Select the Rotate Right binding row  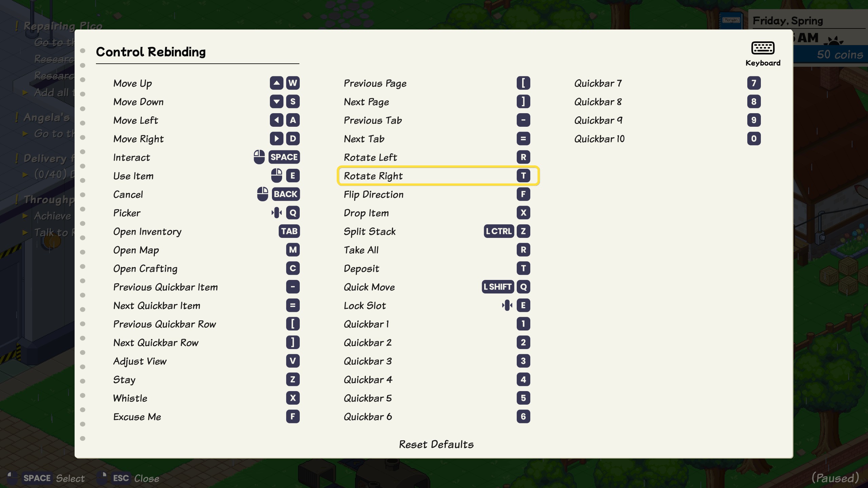click(438, 176)
